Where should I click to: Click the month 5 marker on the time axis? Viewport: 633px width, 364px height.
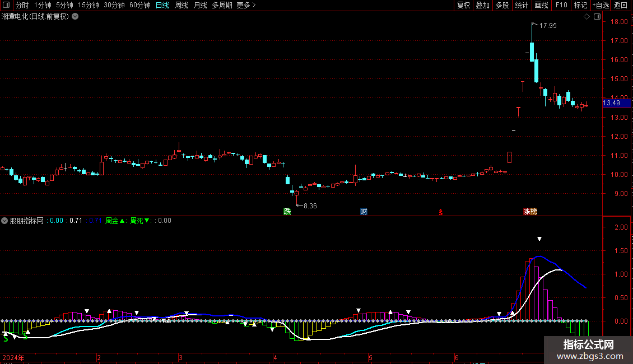coord(370,357)
